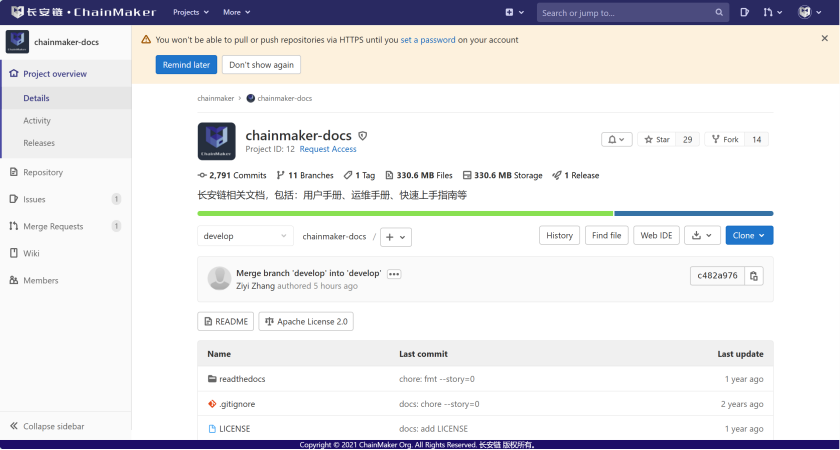The width and height of the screenshot is (840, 450).
Task: Open the notification bell dropdown
Action: 617,140
